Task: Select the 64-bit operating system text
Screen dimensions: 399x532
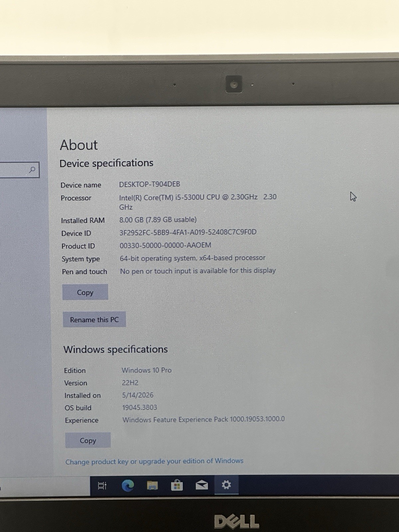Action: [x=193, y=258]
